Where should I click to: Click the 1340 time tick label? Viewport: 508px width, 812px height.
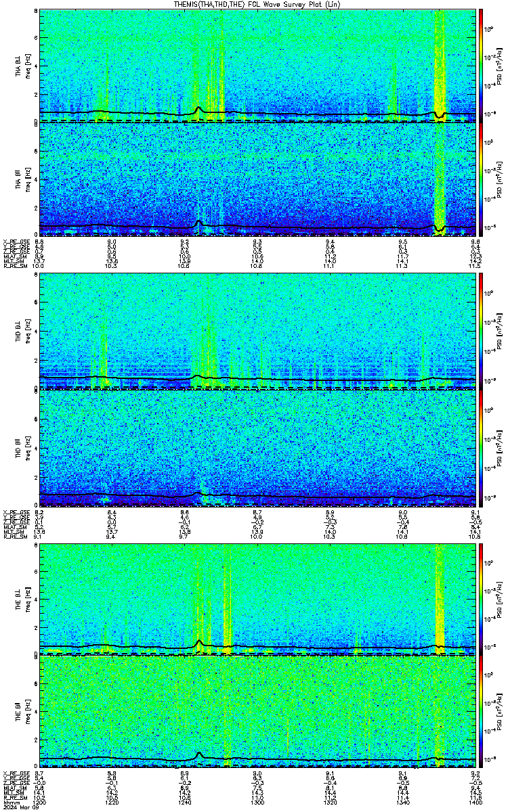click(402, 801)
